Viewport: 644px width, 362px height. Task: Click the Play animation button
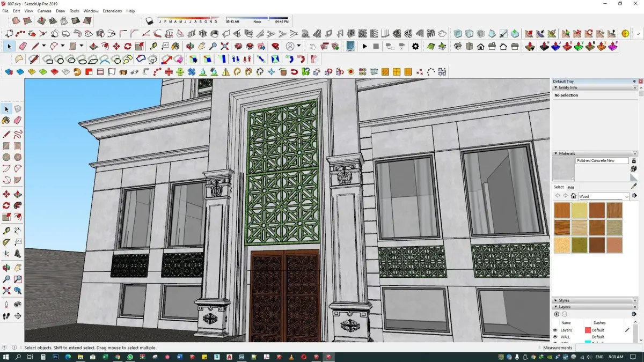click(x=365, y=46)
